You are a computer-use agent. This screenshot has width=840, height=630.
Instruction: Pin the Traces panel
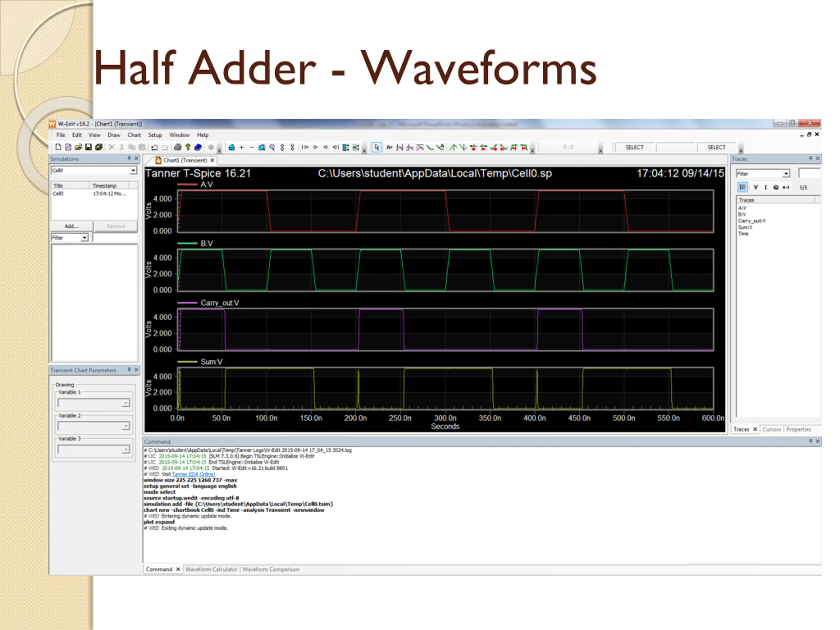point(810,158)
